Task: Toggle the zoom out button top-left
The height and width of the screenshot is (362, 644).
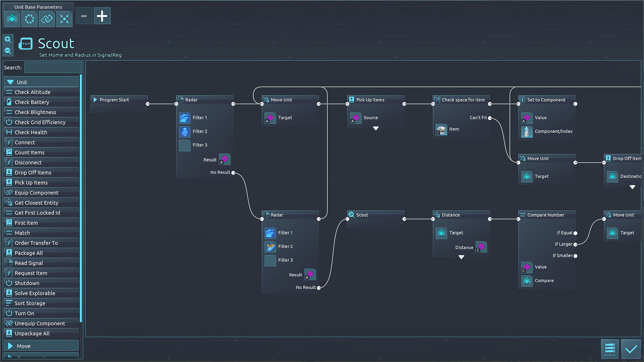Action: [8, 50]
